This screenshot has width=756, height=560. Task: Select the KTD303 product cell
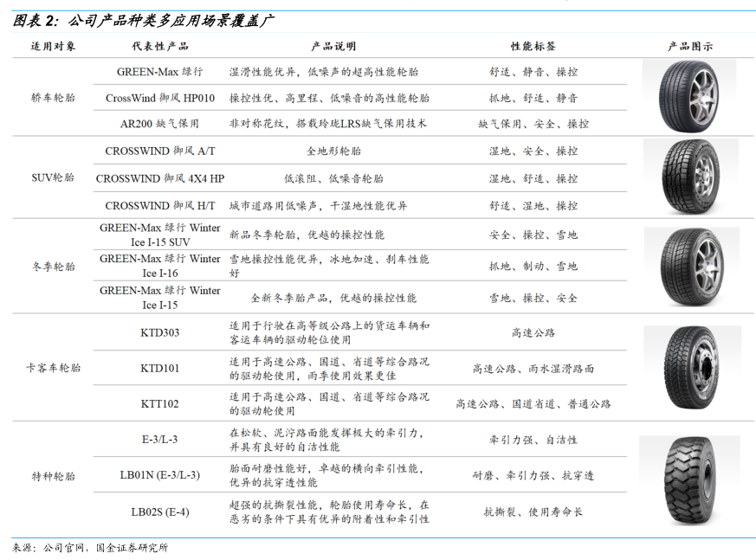[x=159, y=332]
